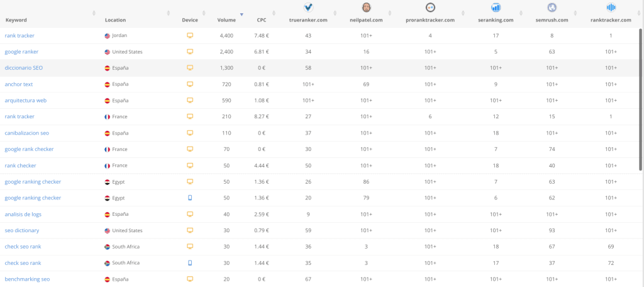Click the seranking.com logo icon
The image size is (644, 287).
pyautogui.click(x=496, y=8)
